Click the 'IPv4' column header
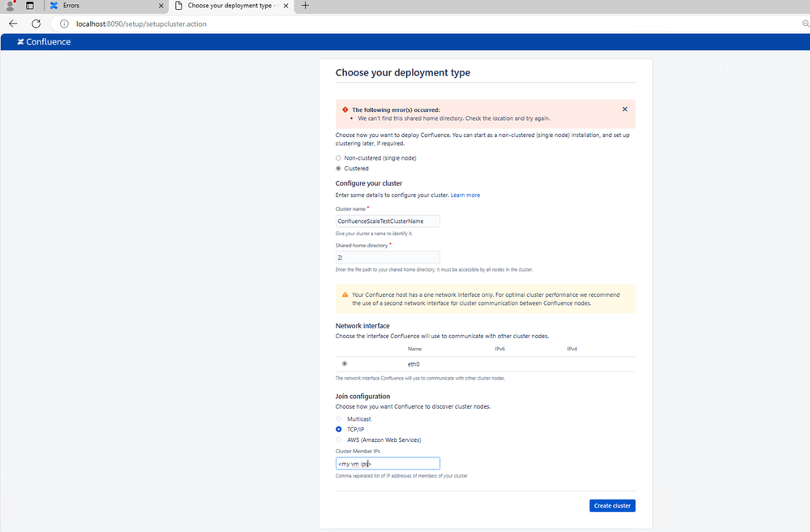 tap(572, 349)
